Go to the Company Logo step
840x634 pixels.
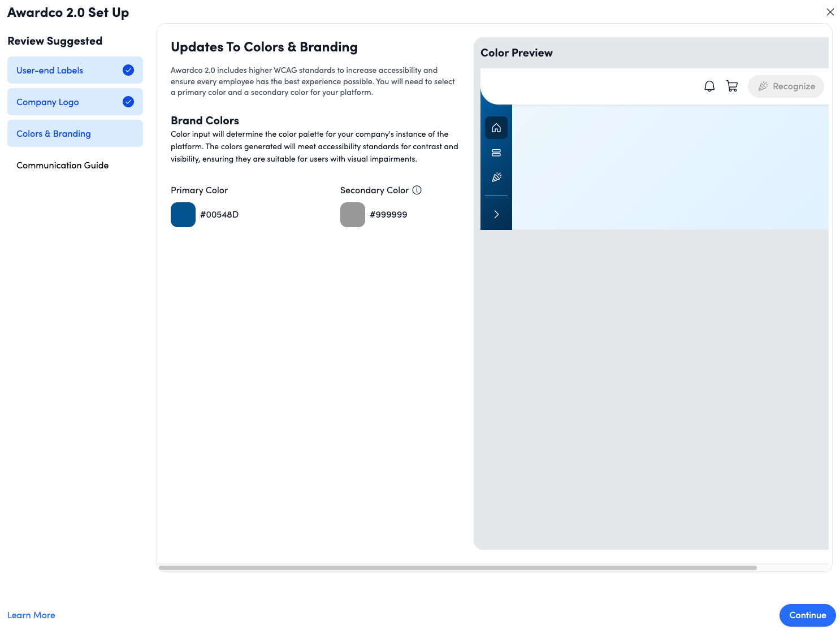point(47,102)
